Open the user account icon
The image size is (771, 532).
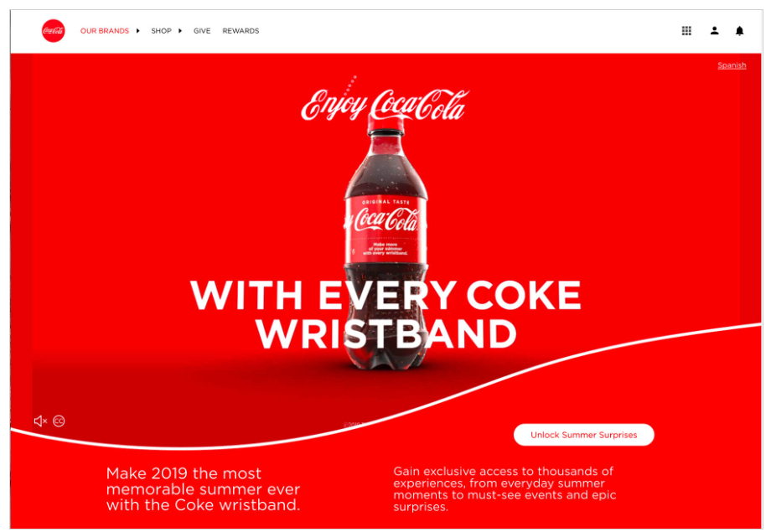pos(715,30)
